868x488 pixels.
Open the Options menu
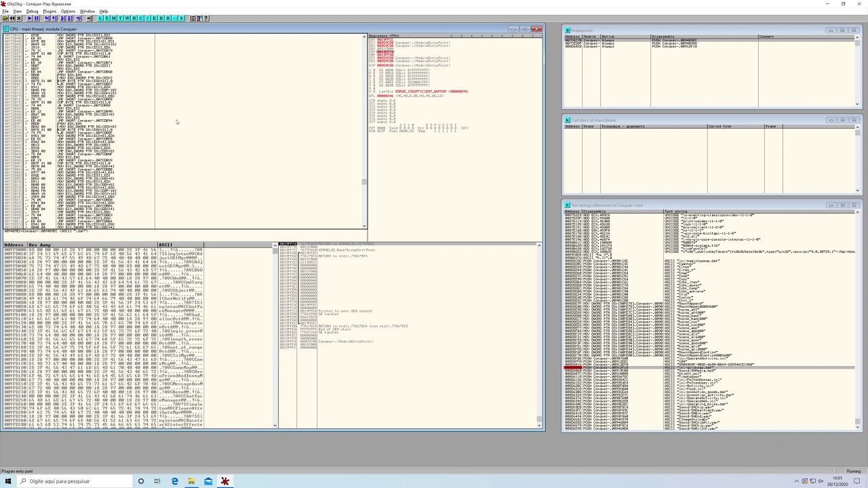[68, 12]
